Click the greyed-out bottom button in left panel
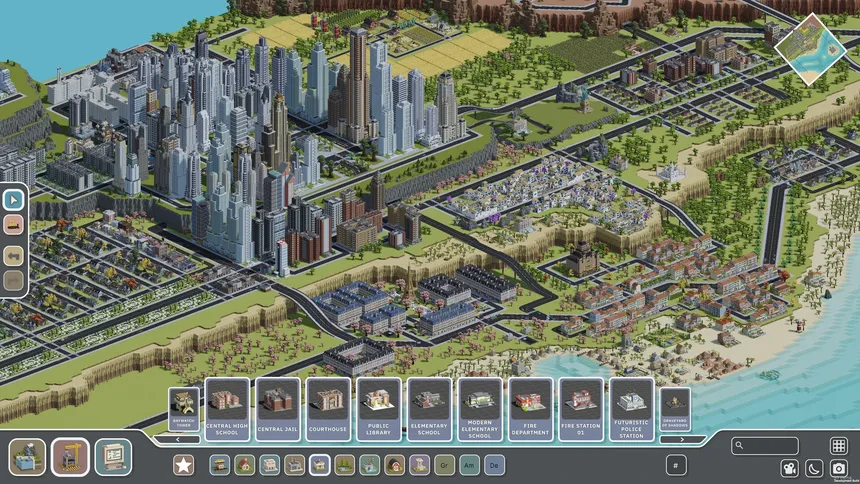 coord(14,281)
